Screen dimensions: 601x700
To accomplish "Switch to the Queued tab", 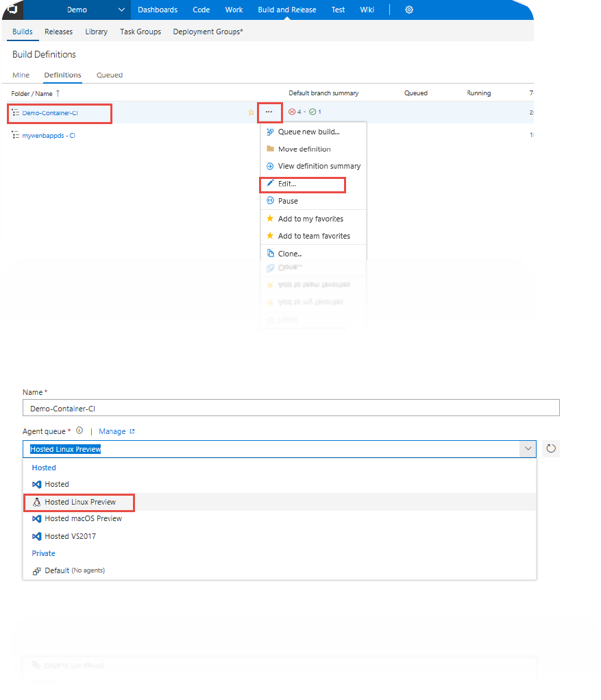I will pyautogui.click(x=110, y=75).
